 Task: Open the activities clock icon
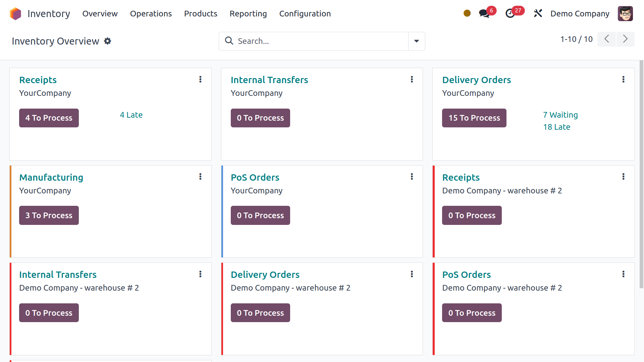coord(510,14)
